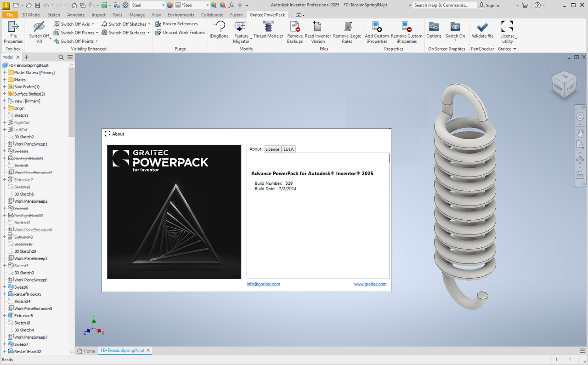Open the License utility
This screenshot has height=365, width=588.
[507, 32]
